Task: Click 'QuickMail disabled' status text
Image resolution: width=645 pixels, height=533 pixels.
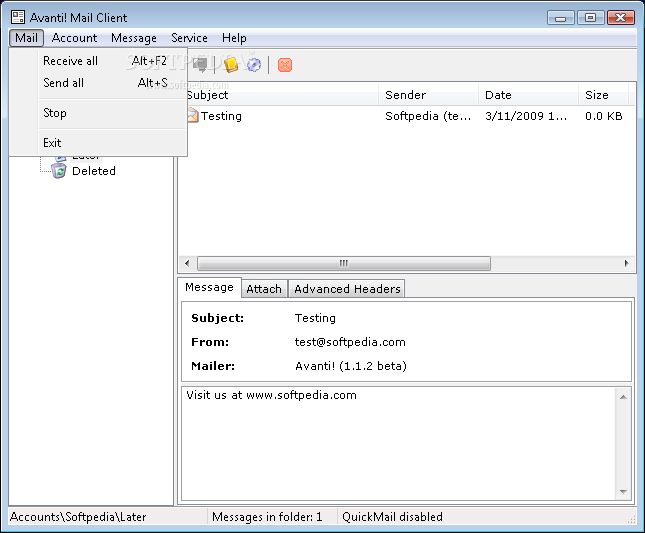Action: click(x=392, y=517)
